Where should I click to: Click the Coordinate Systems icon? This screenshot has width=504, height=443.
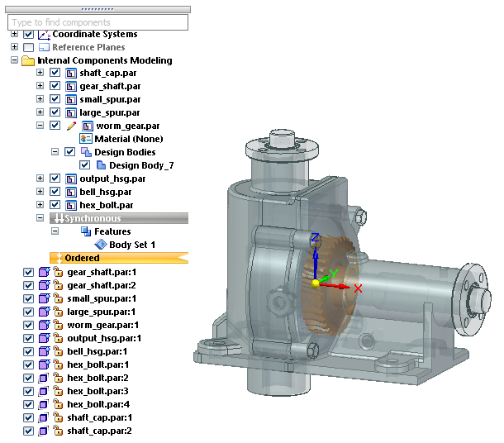coord(44,35)
